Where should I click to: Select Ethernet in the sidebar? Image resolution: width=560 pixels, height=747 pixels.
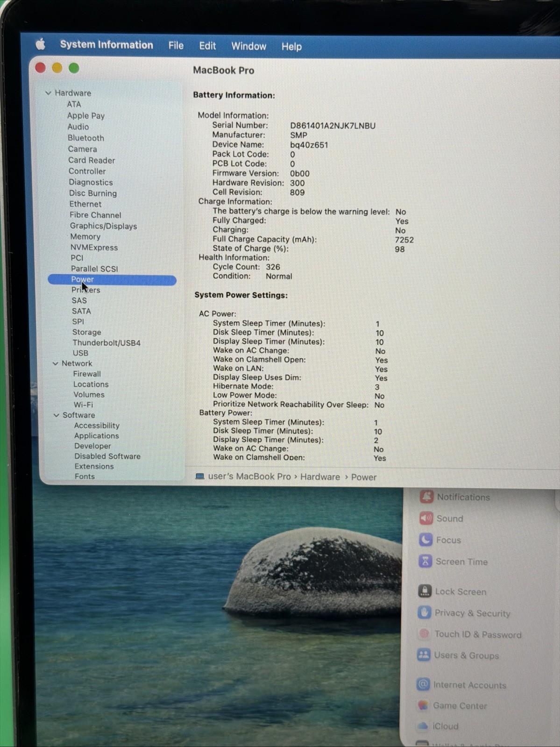click(85, 204)
